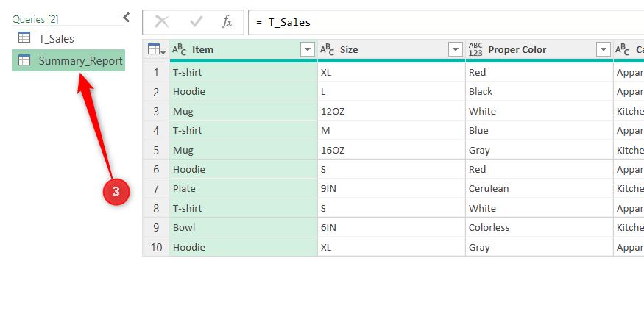Click the Hoodie cell in row 2
The width and height of the screenshot is (644, 333).
click(x=244, y=92)
